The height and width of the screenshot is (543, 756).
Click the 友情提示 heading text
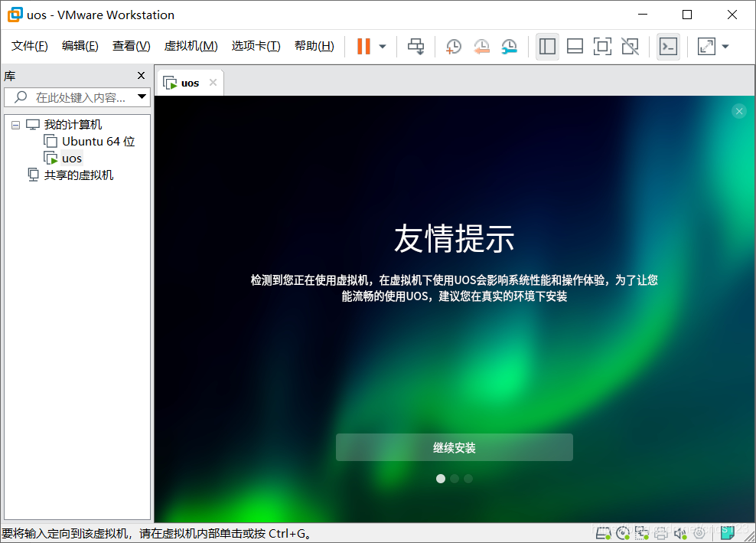click(x=455, y=238)
